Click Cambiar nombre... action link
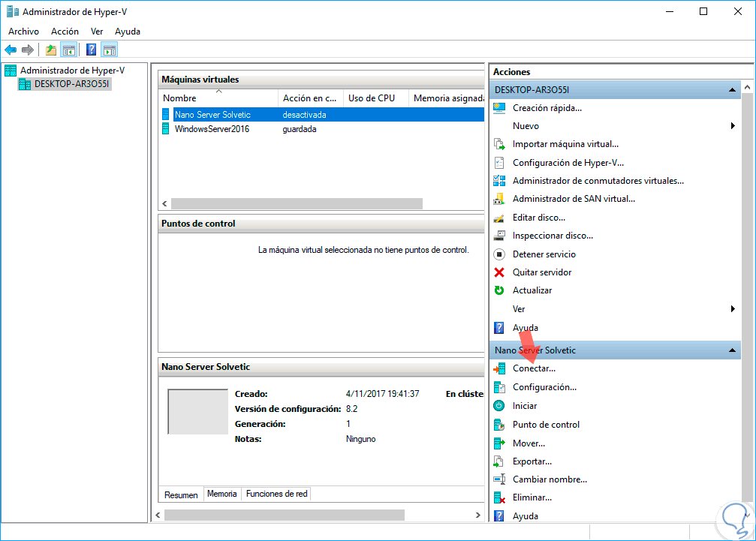The width and height of the screenshot is (756, 541). 550,479
